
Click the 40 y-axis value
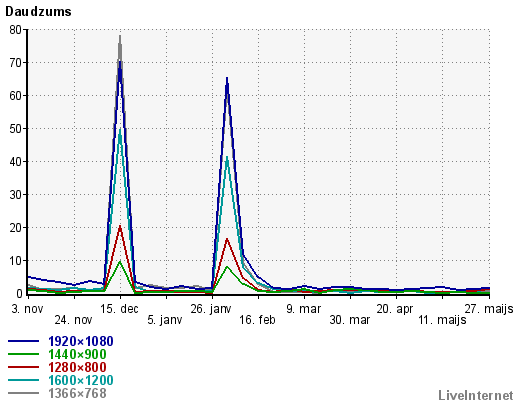coord(16,162)
